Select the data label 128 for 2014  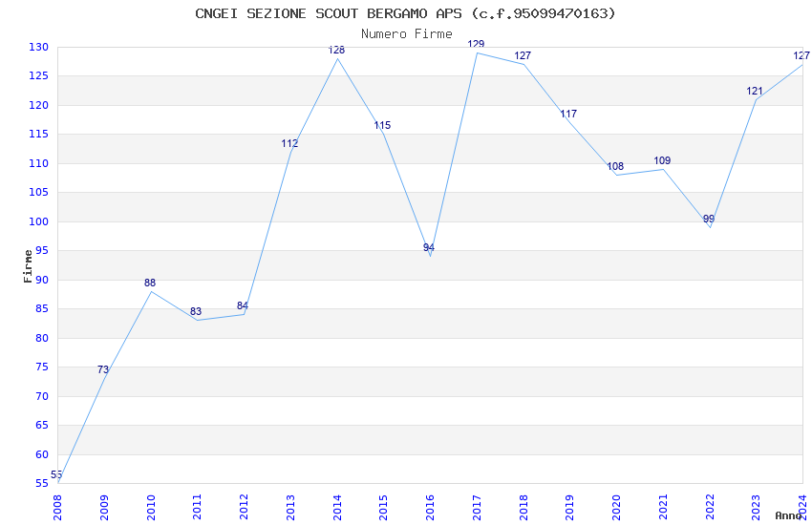coord(336,51)
